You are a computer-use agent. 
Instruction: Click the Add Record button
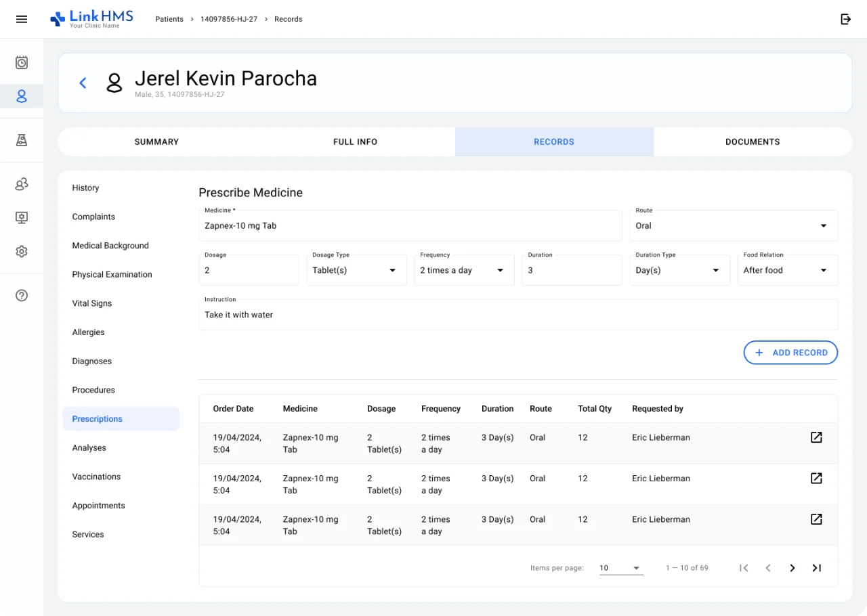click(790, 353)
